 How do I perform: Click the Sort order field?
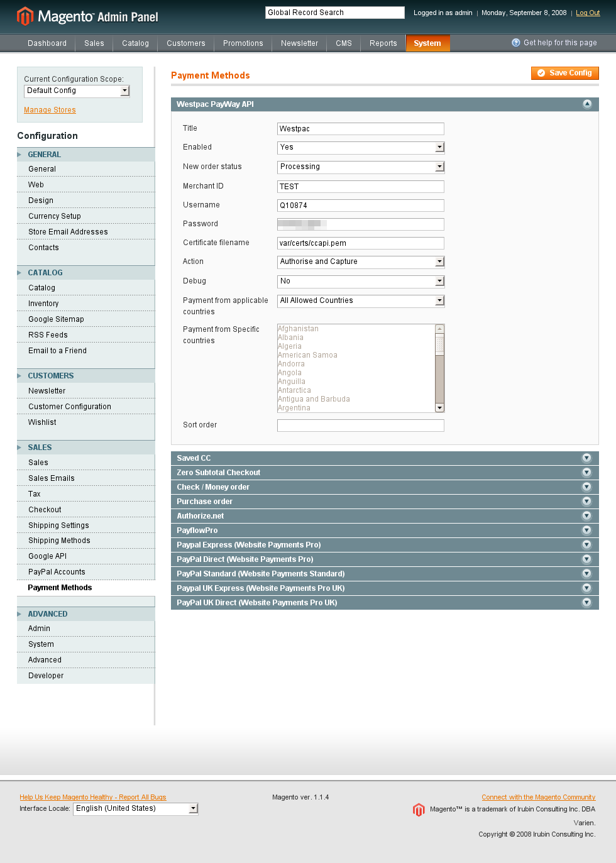tap(361, 426)
